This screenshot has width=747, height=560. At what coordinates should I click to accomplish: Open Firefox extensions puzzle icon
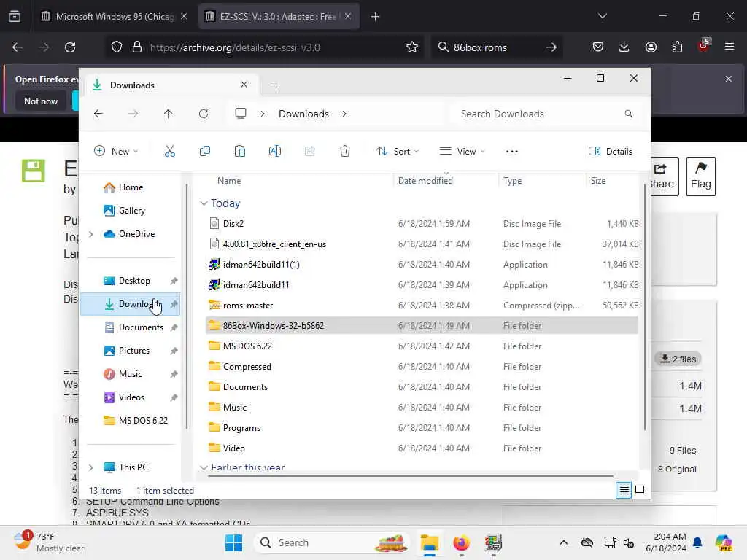(x=677, y=47)
